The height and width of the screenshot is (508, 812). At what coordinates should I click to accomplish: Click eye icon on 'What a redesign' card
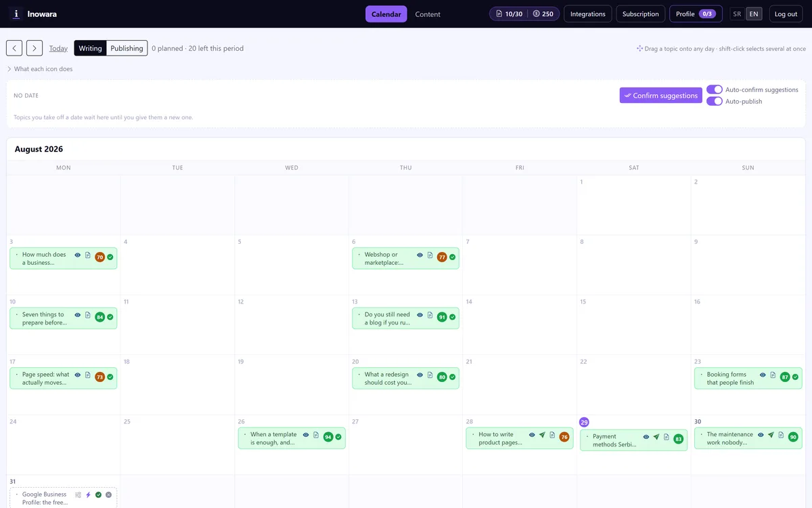420,375
